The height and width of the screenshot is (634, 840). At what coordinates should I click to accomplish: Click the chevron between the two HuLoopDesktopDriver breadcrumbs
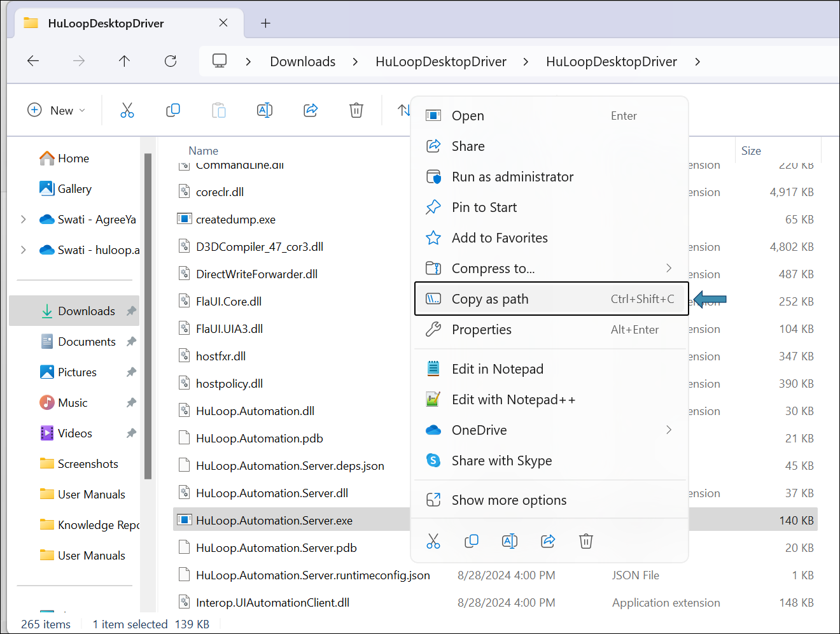(526, 62)
